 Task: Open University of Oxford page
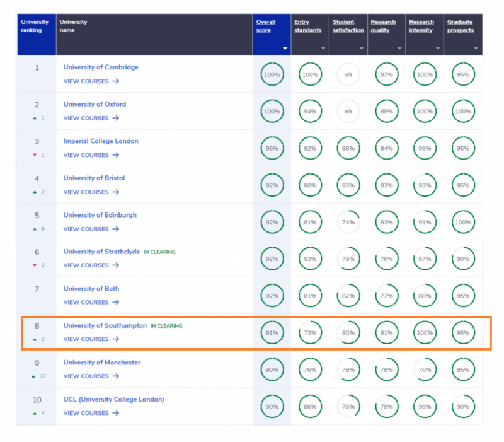(94, 104)
